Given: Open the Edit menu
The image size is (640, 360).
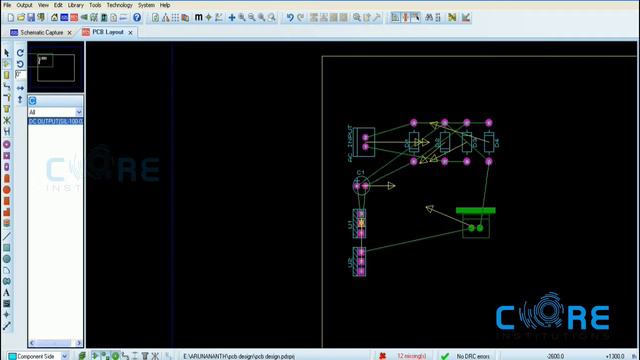Looking at the screenshot, I should tap(58, 5).
